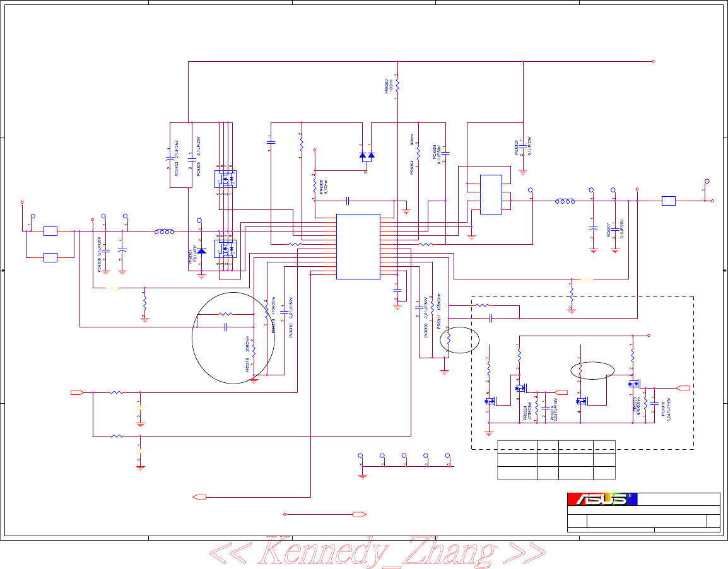Viewport: 728px width, 569px height.
Task: Click the dual diode above the central IC
Action: 367,155
